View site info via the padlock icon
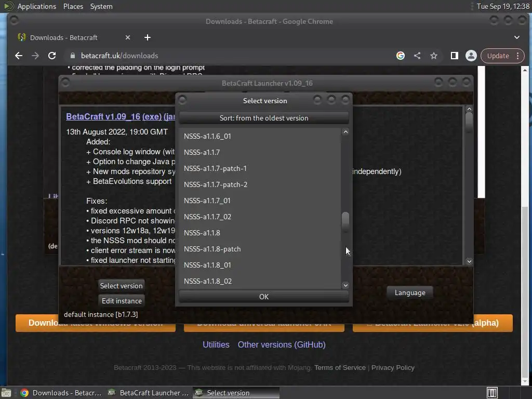The width and height of the screenshot is (532, 399). [x=72, y=56]
